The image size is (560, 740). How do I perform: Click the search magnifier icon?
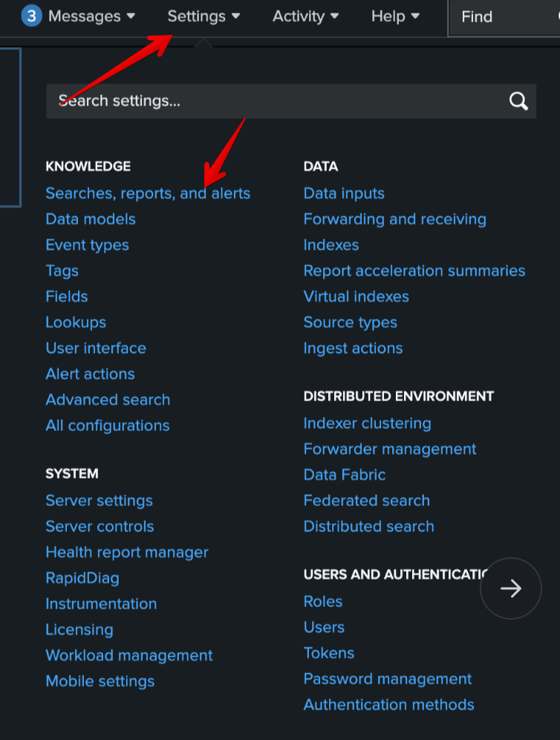[518, 101]
